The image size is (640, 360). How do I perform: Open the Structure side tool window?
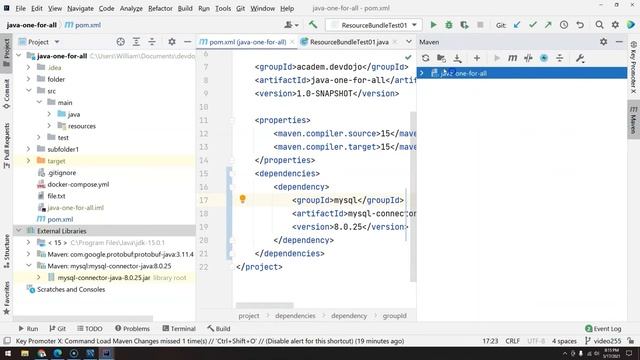coord(7,251)
